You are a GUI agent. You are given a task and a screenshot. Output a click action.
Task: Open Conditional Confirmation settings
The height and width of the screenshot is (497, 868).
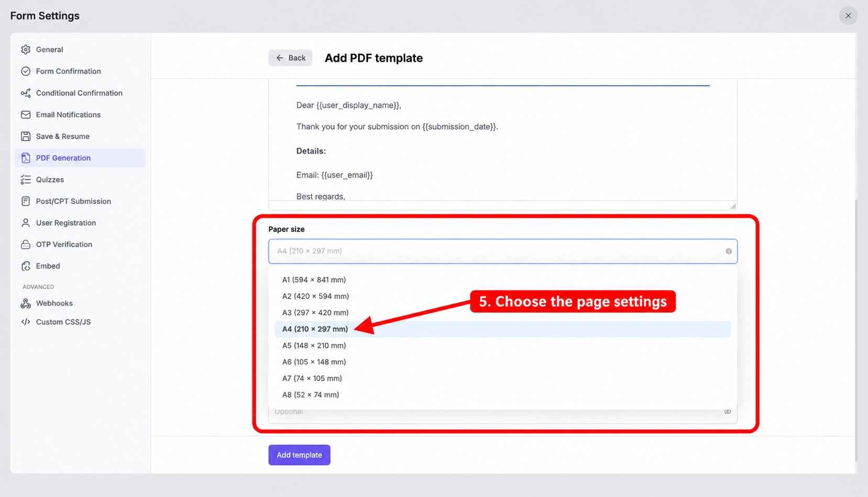tap(80, 93)
